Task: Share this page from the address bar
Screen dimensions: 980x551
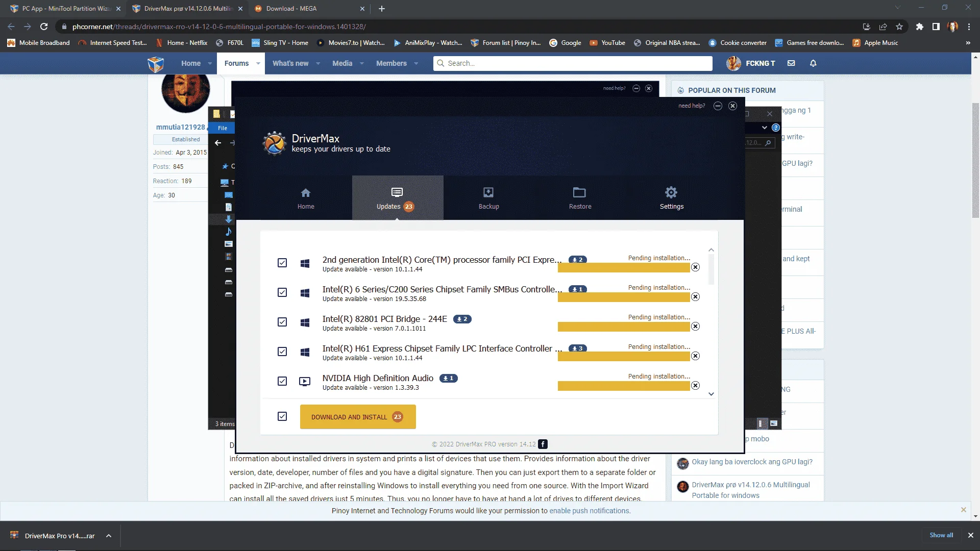Action: (883, 27)
